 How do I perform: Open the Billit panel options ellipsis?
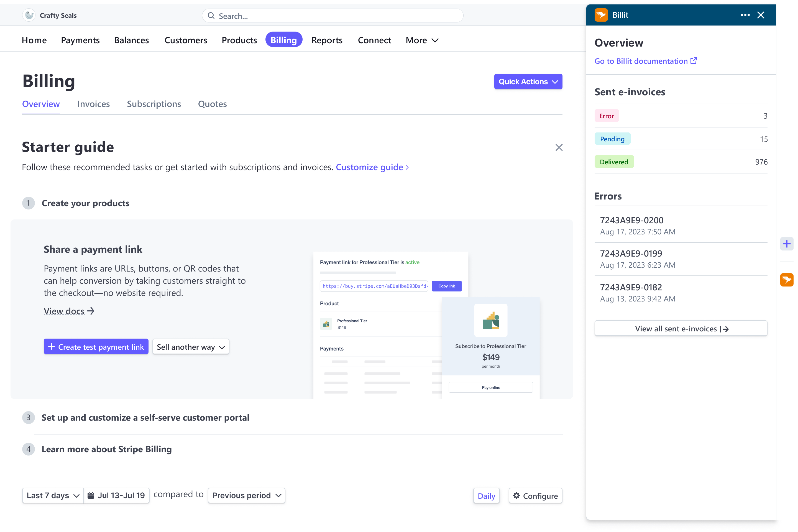coord(745,15)
